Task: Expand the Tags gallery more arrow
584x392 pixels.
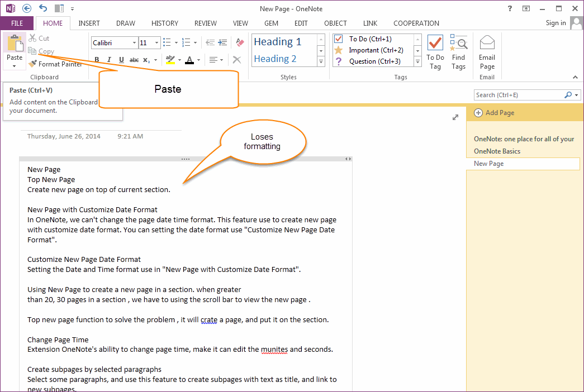Action: (418, 62)
